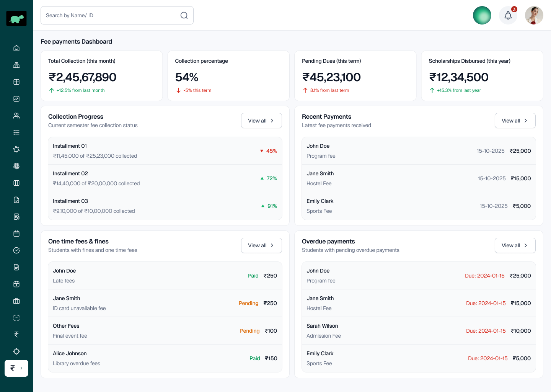The image size is (551, 392).
Task: Expand View all for Overdue payments
Action: click(x=515, y=245)
